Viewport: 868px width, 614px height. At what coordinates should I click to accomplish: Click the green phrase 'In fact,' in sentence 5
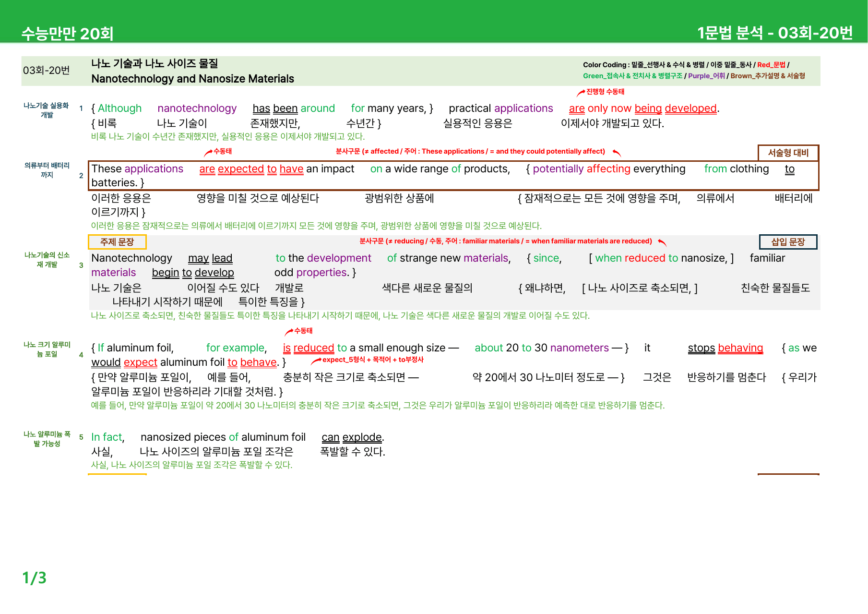click(x=108, y=437)
